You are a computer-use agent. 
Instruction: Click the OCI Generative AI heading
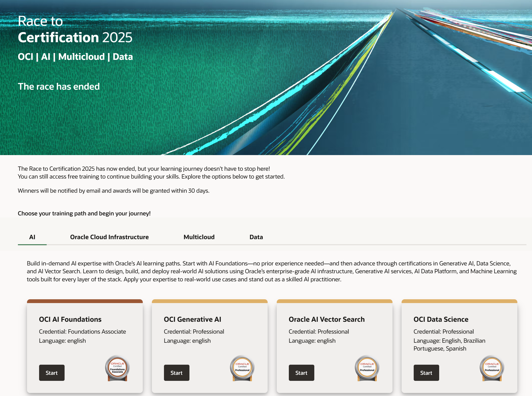192,319
